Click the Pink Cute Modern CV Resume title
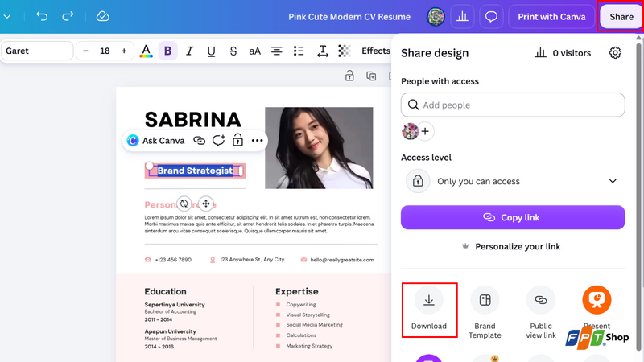The height and width of the screenshot is (362, 644). click(349, 17)
